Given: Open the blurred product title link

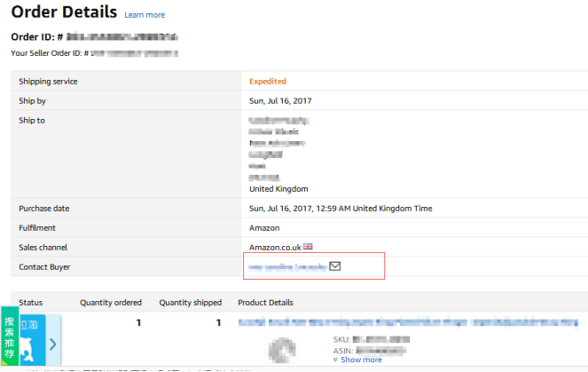Looking at the screenshot, I should coord(408,322).
